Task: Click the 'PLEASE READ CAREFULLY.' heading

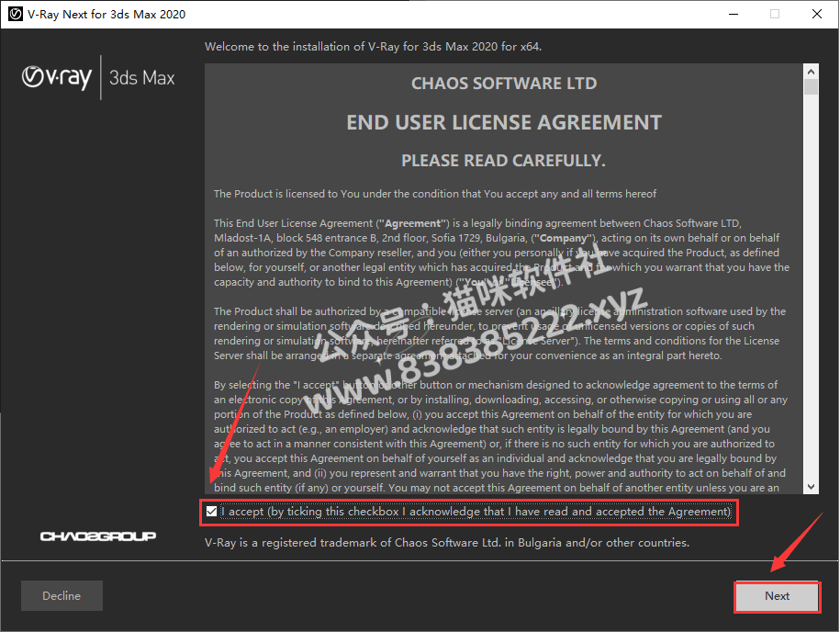Action: pos(504,161)
